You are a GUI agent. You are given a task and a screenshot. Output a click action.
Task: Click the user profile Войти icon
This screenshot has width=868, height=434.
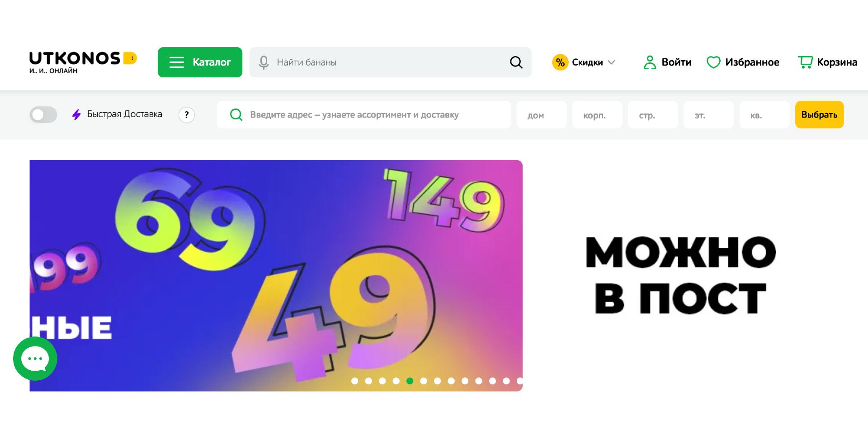[650, 62]
